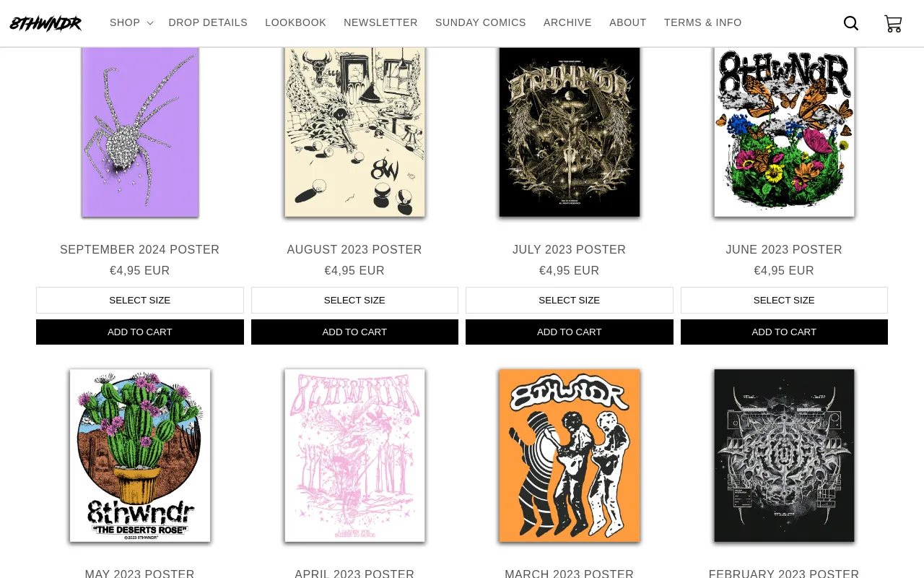
Task: View the cactus Deserts Rose poster
Action: pos(140,455)
